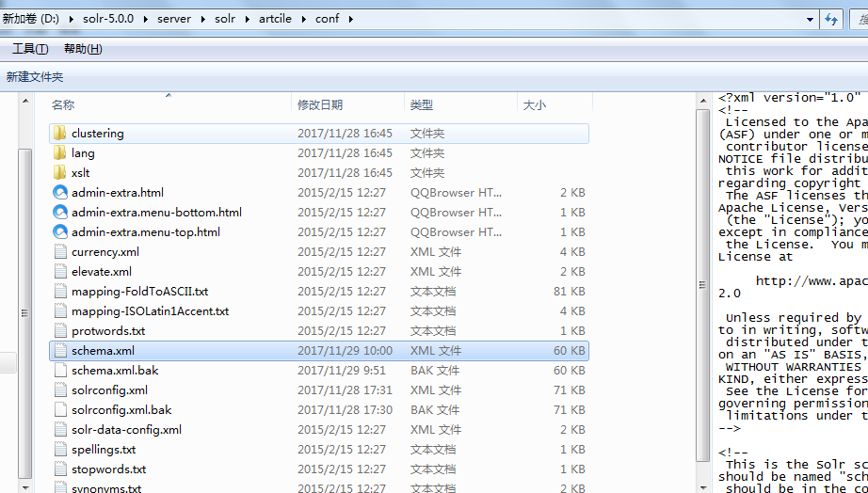
Task: Click the refresh button beside address bar
Action: [831, 19]
